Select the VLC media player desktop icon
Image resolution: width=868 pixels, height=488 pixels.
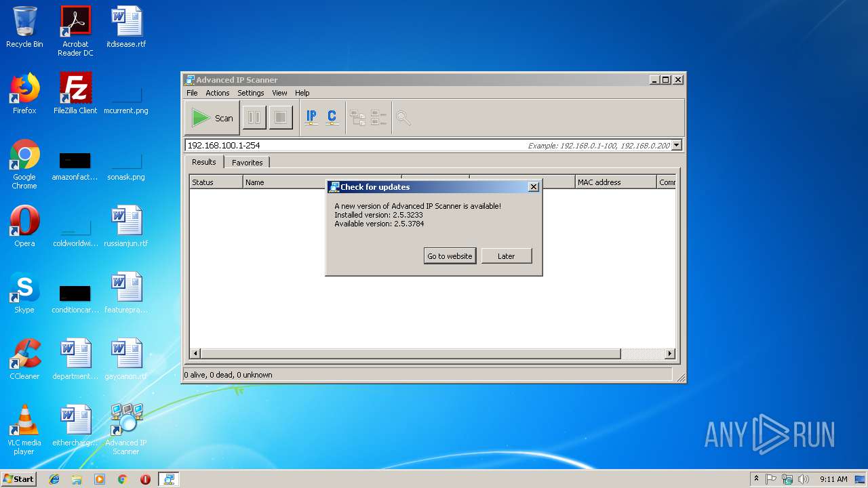24,430
